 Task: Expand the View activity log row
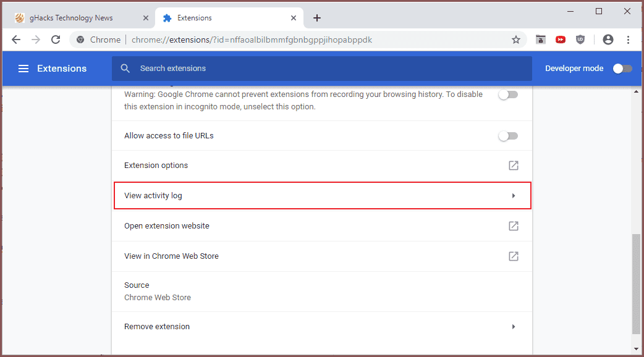point(513,196)
